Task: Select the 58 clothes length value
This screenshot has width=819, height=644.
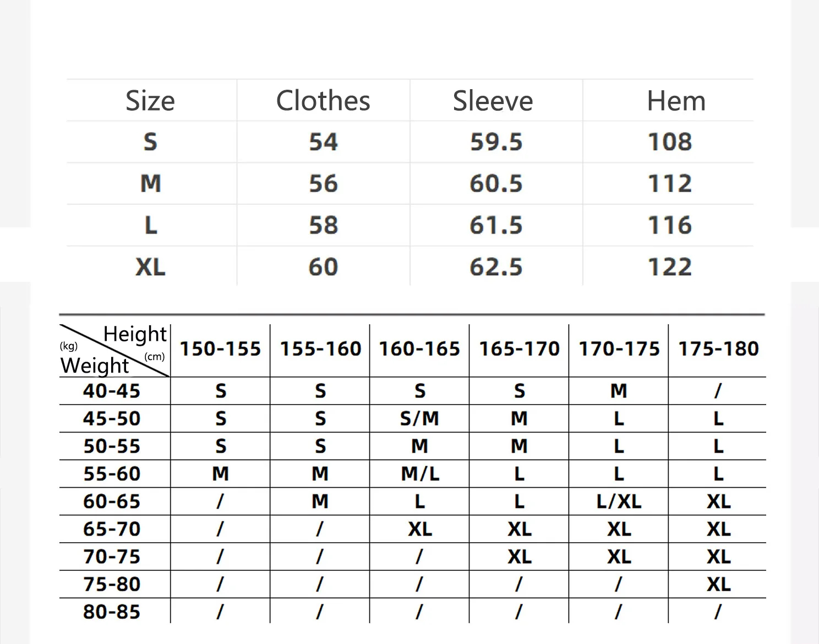Action: (x=323, y=226)
